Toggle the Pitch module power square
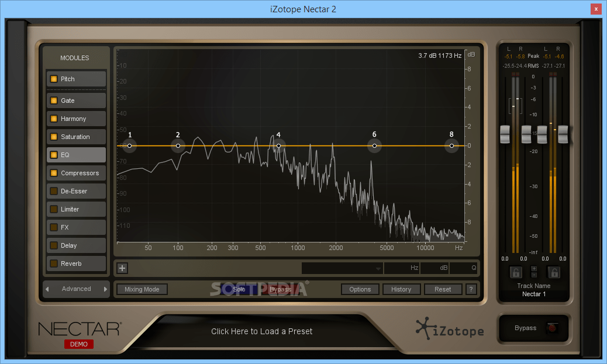Viewport: 607px width, 364px height. click(54, 78)
